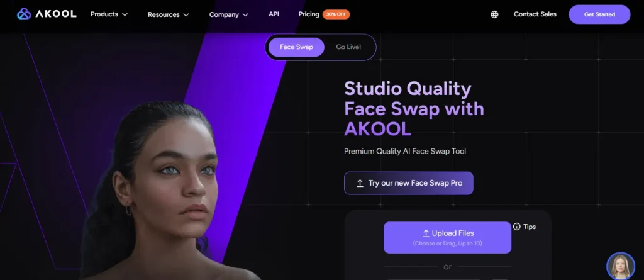The height and width of the screenshot is (280, 644).
Task: Open the API menu item
Action: (x=274, y=14)
